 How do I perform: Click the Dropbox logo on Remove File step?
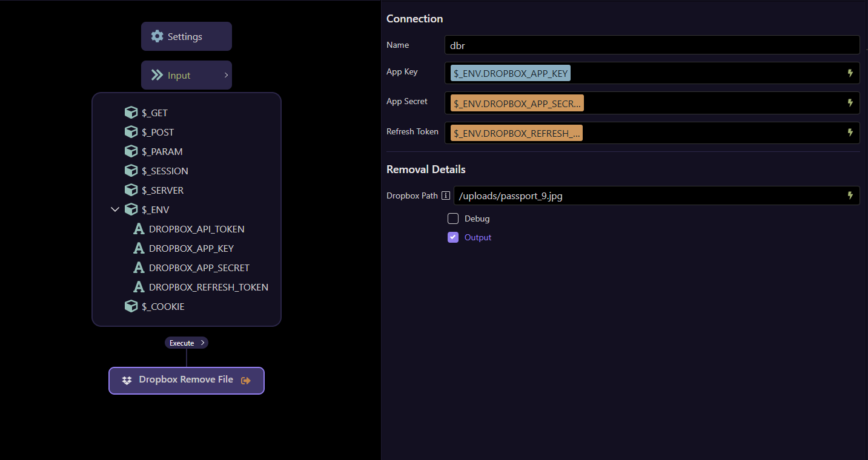click(127, 381)
